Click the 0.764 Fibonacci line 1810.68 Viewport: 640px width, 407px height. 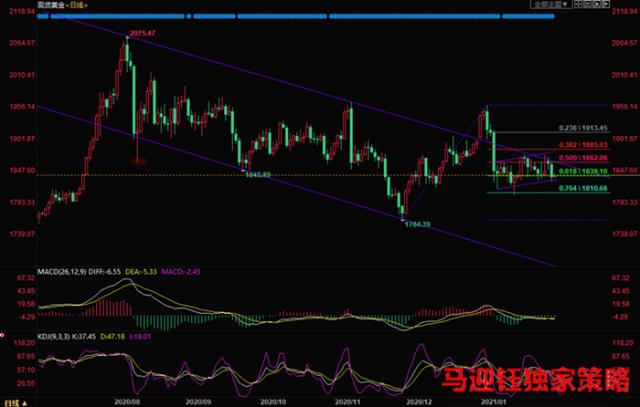[583, 188]
